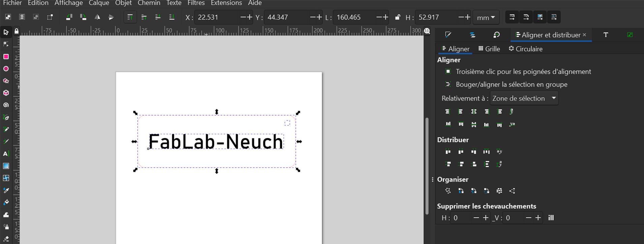The width and height of the screenshot is (644, 244).
Task: Select the Node editing tool
Action: (6, 44)
